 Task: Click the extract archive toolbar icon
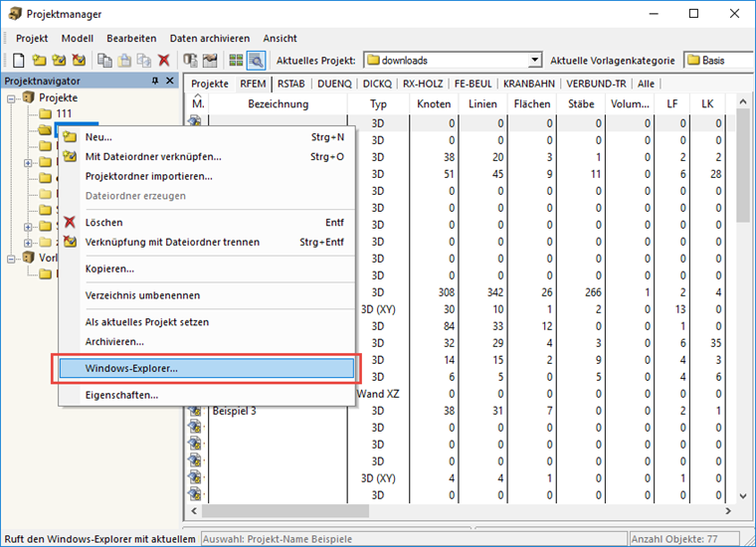pos(210,61)
